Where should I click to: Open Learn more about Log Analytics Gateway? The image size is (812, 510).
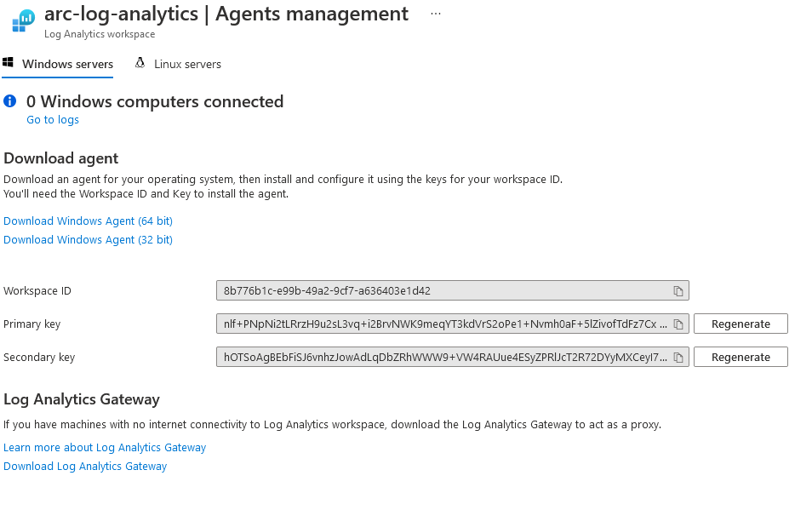[105, 447]
